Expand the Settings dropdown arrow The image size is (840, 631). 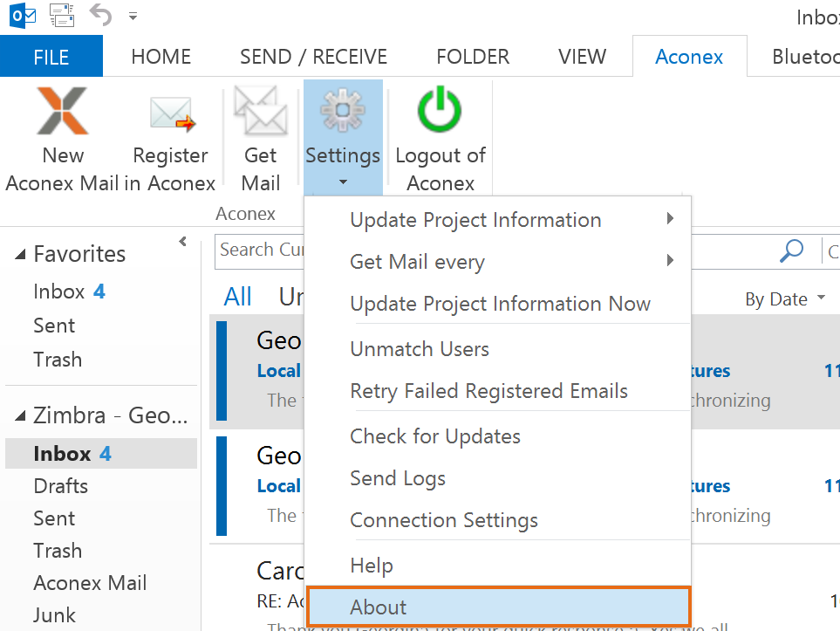pos(343,182)
